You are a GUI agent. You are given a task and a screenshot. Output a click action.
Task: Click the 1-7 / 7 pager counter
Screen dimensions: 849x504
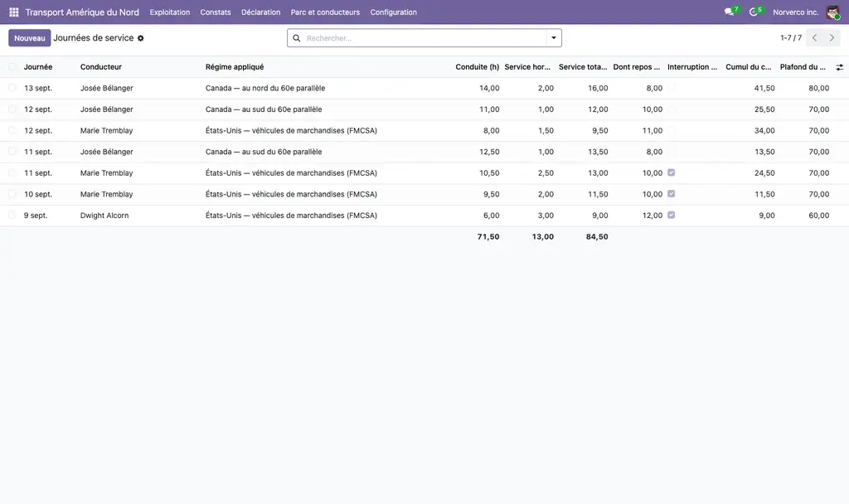click(x=790, y=38)
